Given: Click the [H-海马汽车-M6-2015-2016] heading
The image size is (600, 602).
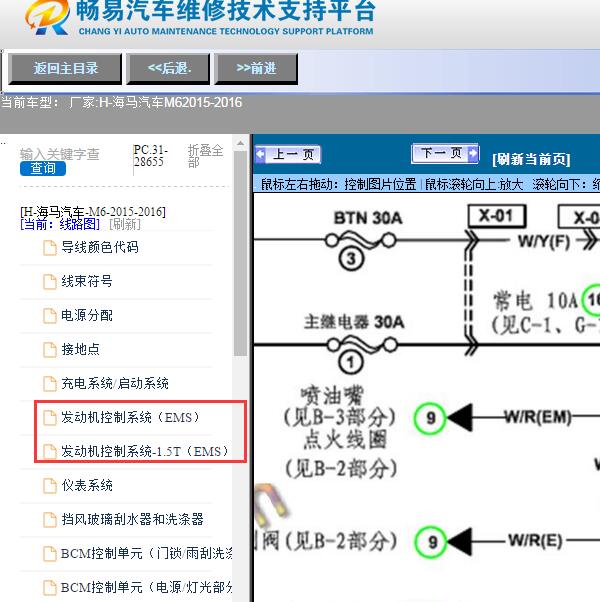Looking at the screenshot, I should 93,212.
